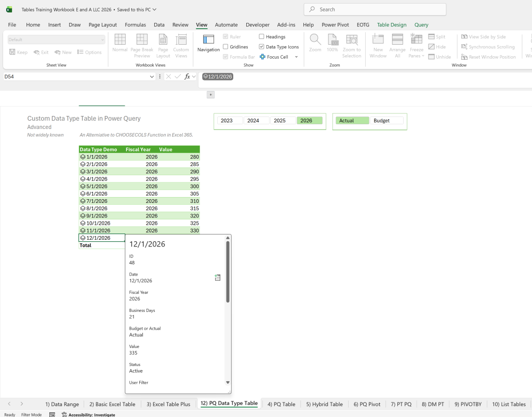Expand the formula bar function dropdown
532x417 pixels.
pyautogui.click(x=194, y=77)
